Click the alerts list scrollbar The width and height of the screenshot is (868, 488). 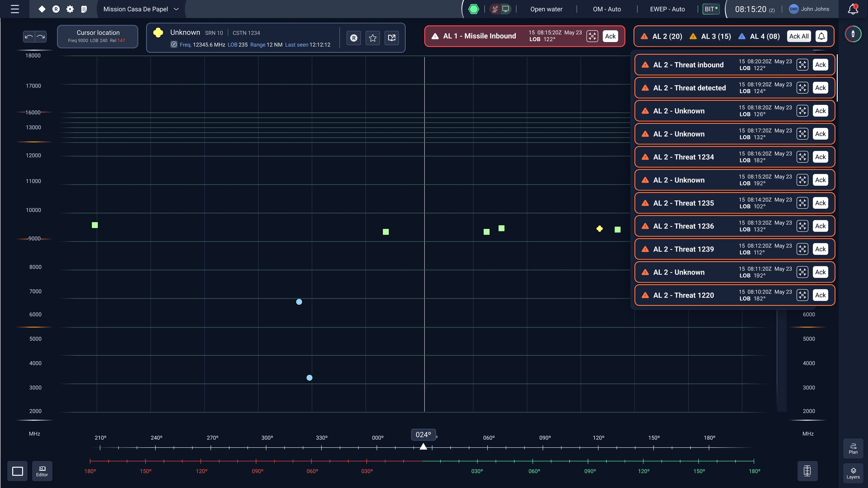837,78
